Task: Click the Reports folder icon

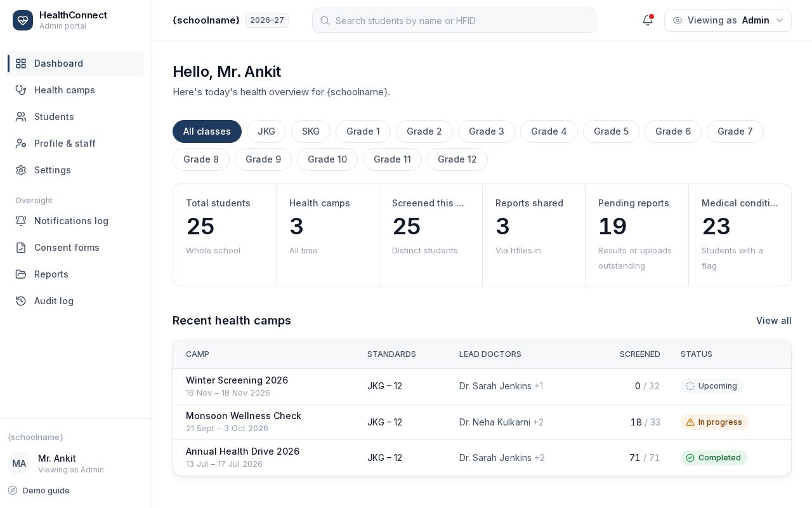Action: (x=21, y=274)
